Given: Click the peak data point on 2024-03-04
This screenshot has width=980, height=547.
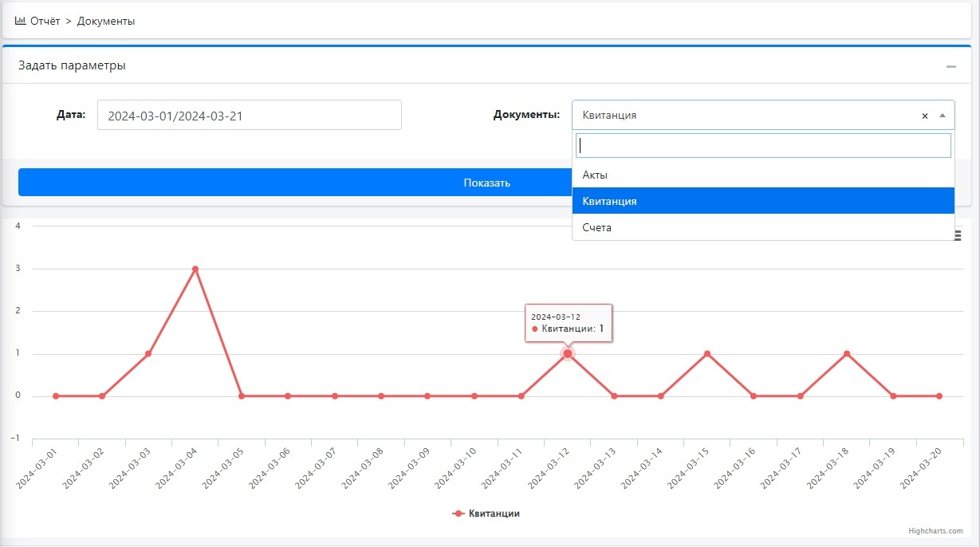Looking at the screenshot, I should [x=195, y=269].
